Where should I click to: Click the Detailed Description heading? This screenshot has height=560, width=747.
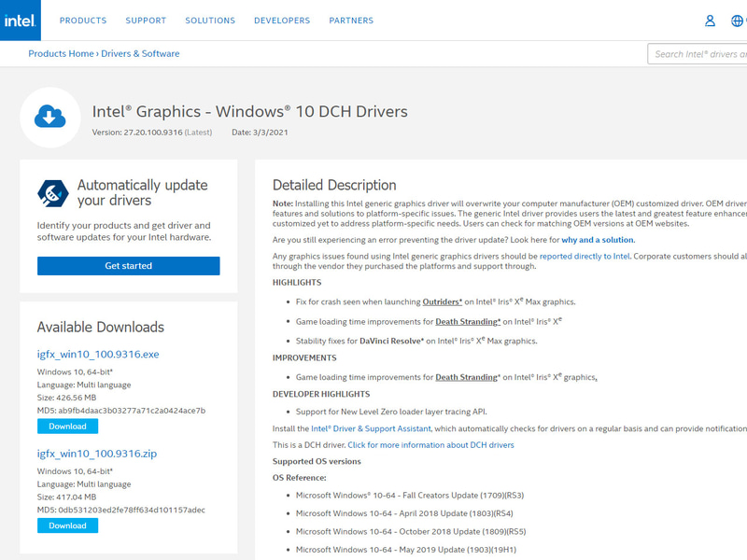tap(334, 185)
